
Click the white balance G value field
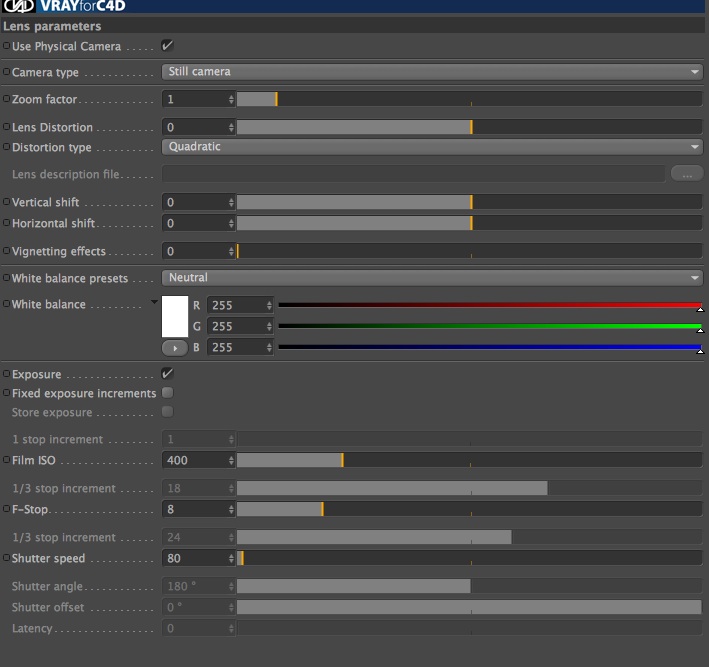(236, 326)
